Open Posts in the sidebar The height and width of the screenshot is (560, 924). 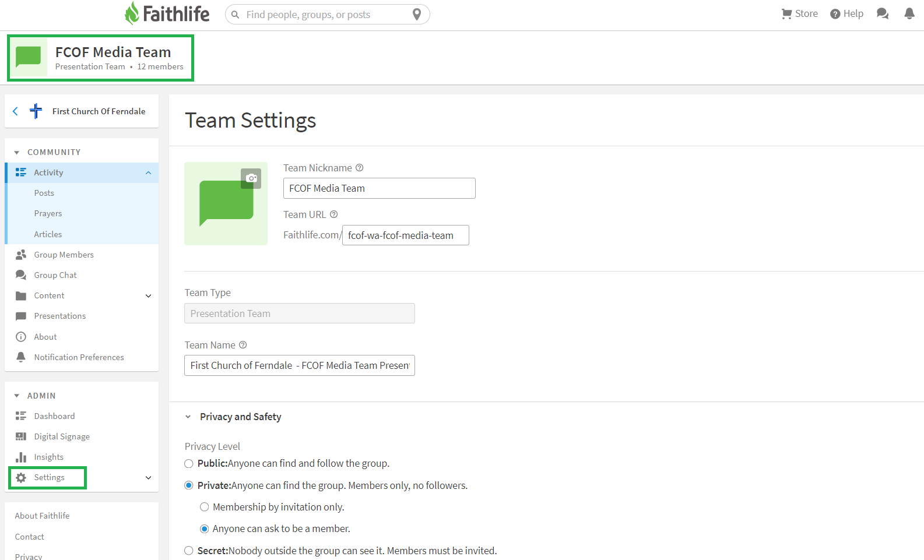coord(44,193)
